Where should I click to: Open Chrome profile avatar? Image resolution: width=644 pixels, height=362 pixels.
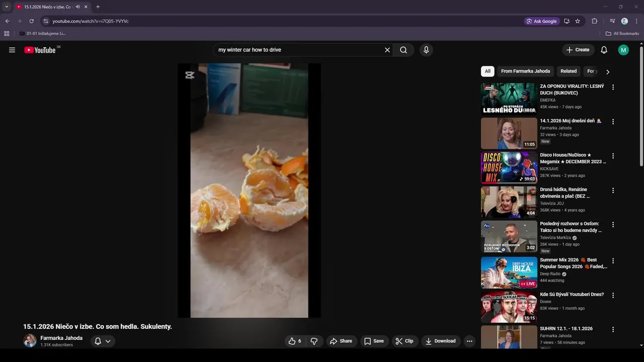(624, 21)
